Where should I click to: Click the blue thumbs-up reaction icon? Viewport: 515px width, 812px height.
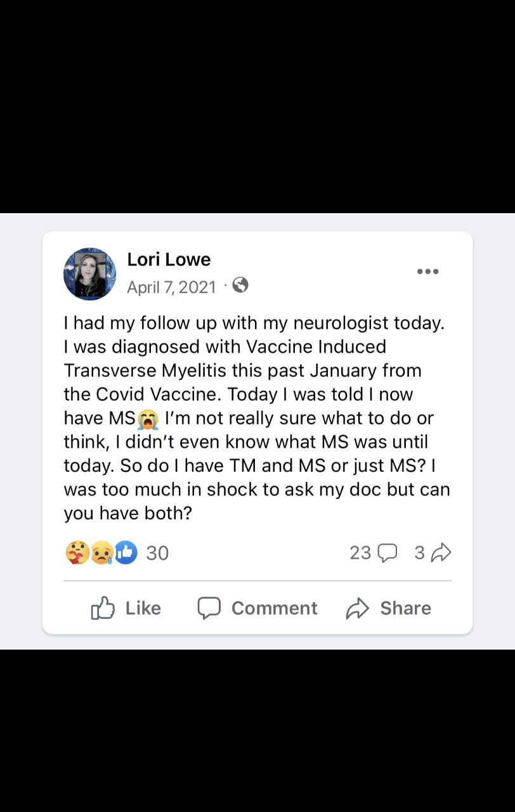(126, 553)
